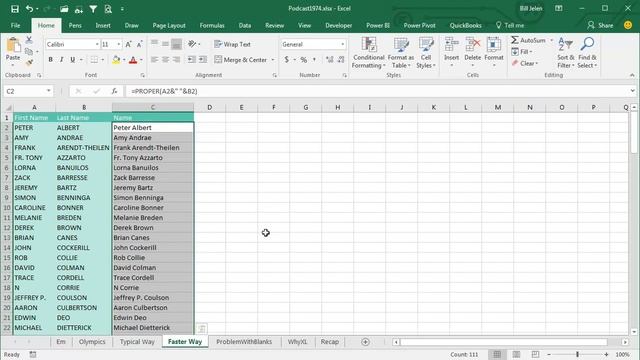Select cell with Frank Arendt-Theilen
Viewport: 640px width, 360px height.
(x=153, y=147)
